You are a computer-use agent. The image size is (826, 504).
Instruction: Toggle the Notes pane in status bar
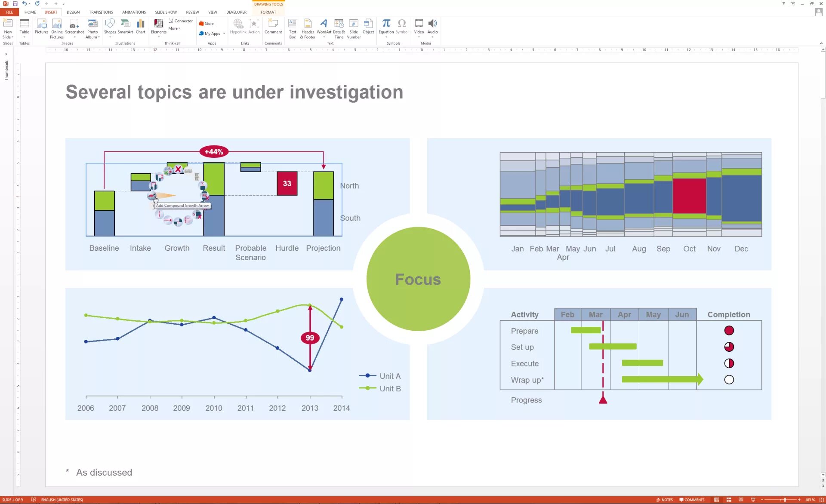[x=665, y=500]
